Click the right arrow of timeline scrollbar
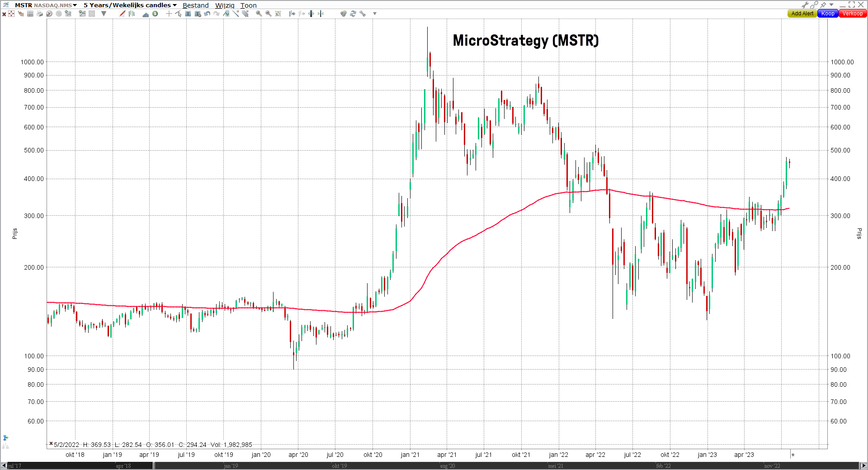868x470 pixels. (863, 465)
